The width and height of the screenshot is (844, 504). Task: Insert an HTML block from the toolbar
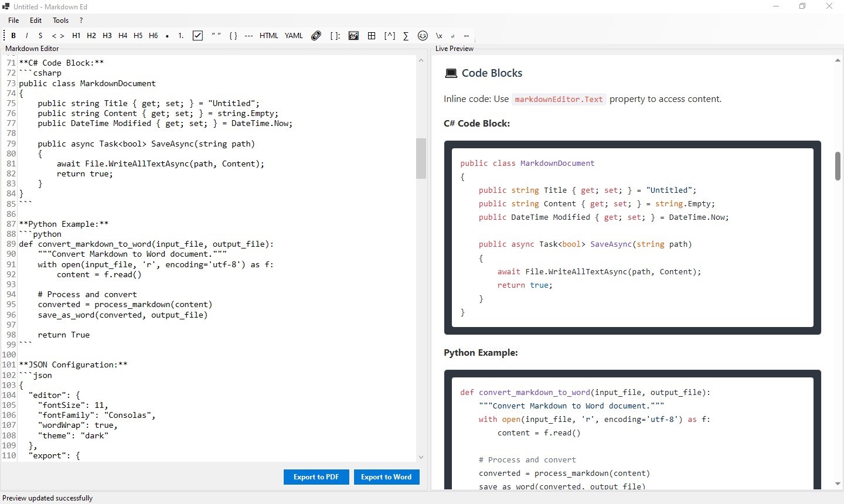click(269, 36)
